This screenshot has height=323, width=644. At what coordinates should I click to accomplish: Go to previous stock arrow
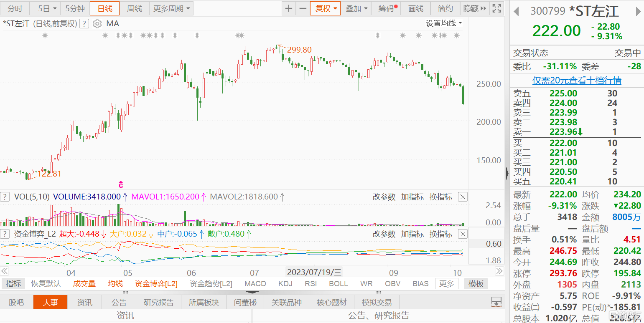[516, 11]
